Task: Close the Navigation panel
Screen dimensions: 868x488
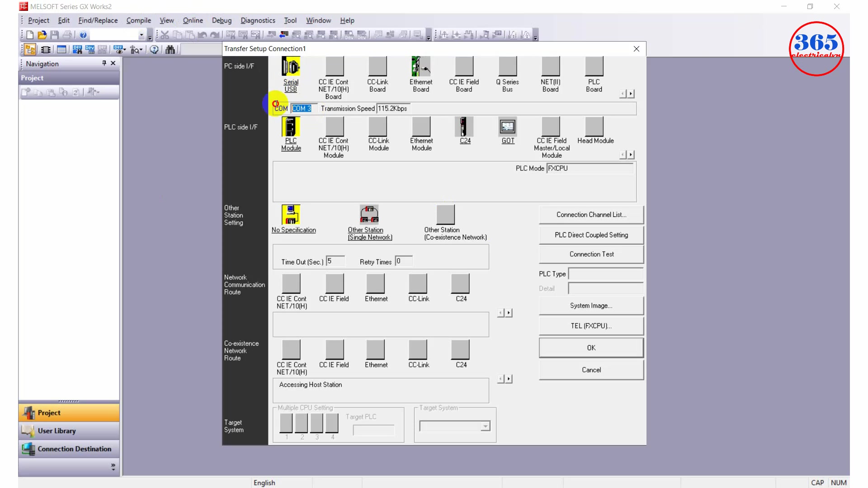Action: pos(113,63)
